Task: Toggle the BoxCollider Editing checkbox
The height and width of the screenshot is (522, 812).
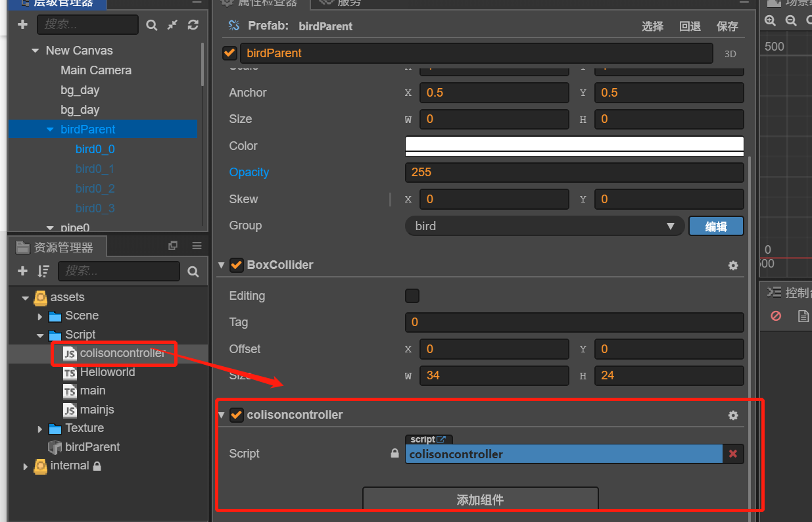Action: [412, 296]
